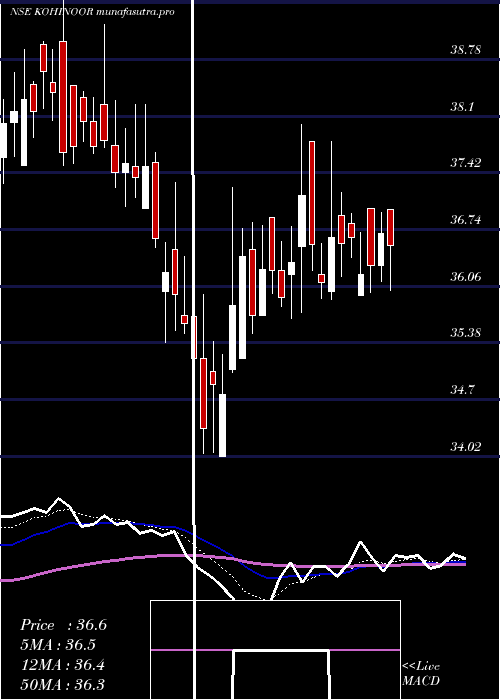
Task: Click the 12MA : 36.4 readout
Action: tap(62, 665)
